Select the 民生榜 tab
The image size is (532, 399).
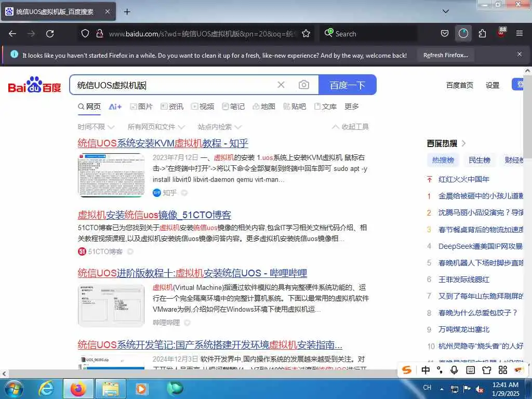click(480, 160)
